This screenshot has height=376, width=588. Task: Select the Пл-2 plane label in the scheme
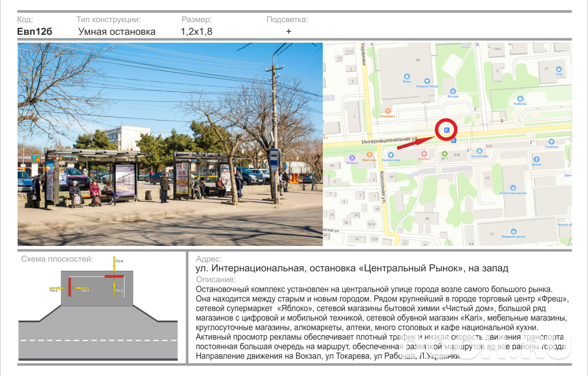click(53, 291)
